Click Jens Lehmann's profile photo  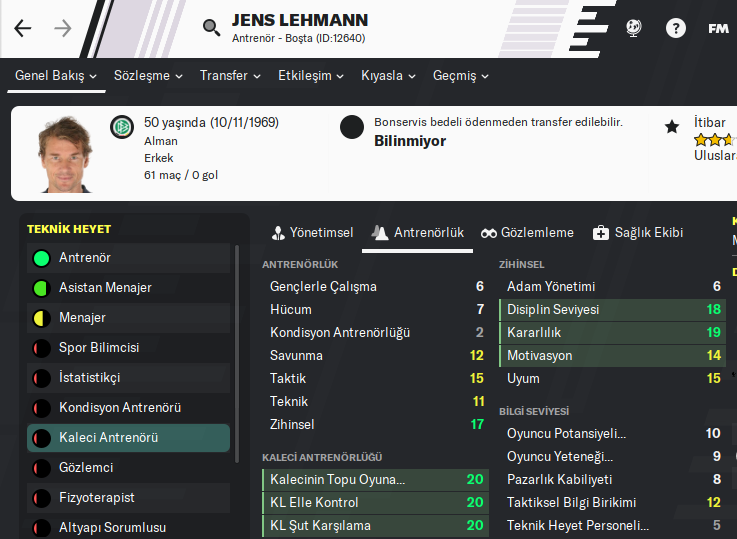61,155
